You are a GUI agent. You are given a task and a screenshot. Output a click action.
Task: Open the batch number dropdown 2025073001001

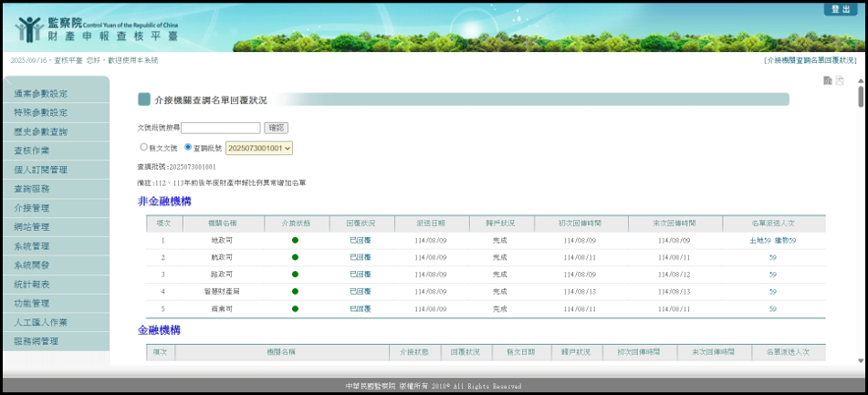[259, 147]
